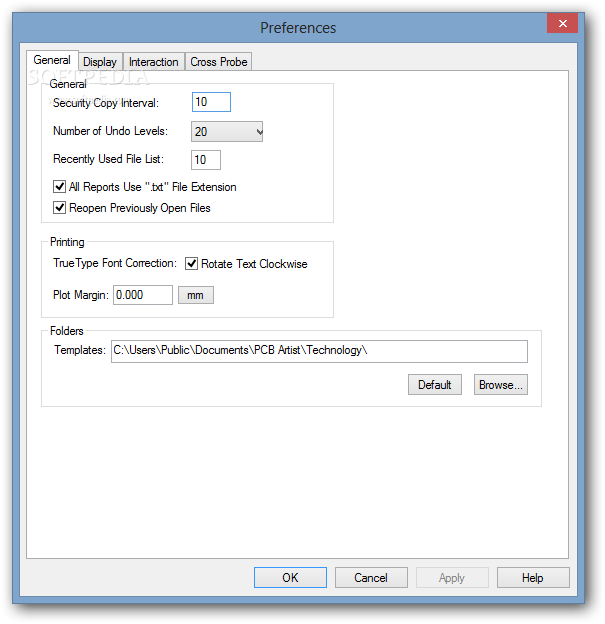The height and width of the screenshot is (624, 605).
Task: Switch to the General tab
Action: click(x=52, y=60)
